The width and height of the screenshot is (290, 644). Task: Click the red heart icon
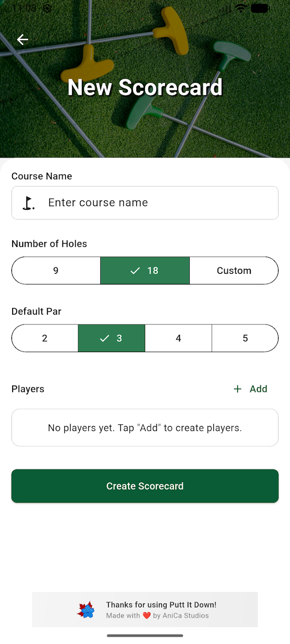pyautogui.click(x=146, y=616)
